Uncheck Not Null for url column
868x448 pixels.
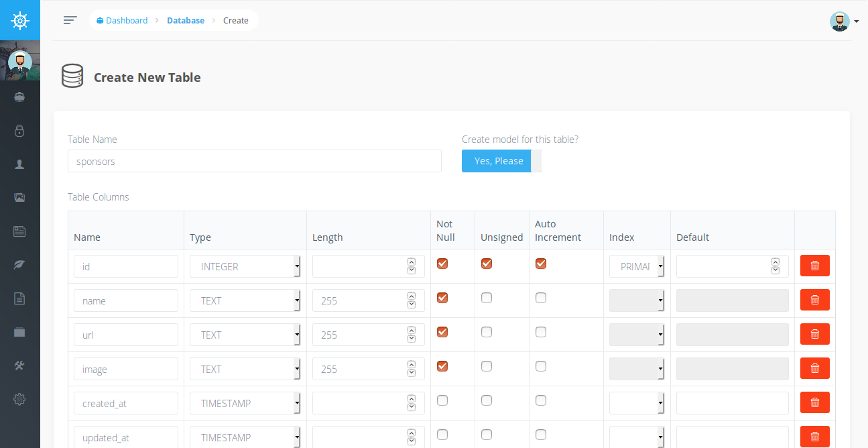pyautogui.click(x=442, y=332)
